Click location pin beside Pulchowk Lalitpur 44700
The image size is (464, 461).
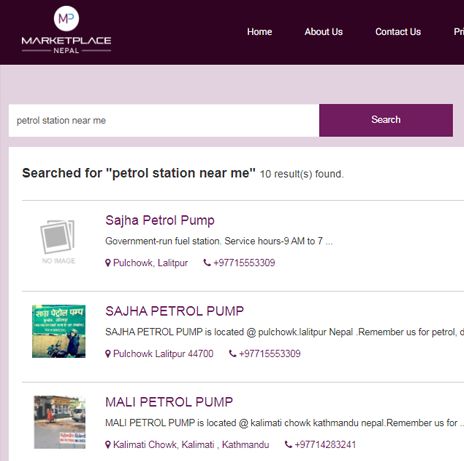108,354
